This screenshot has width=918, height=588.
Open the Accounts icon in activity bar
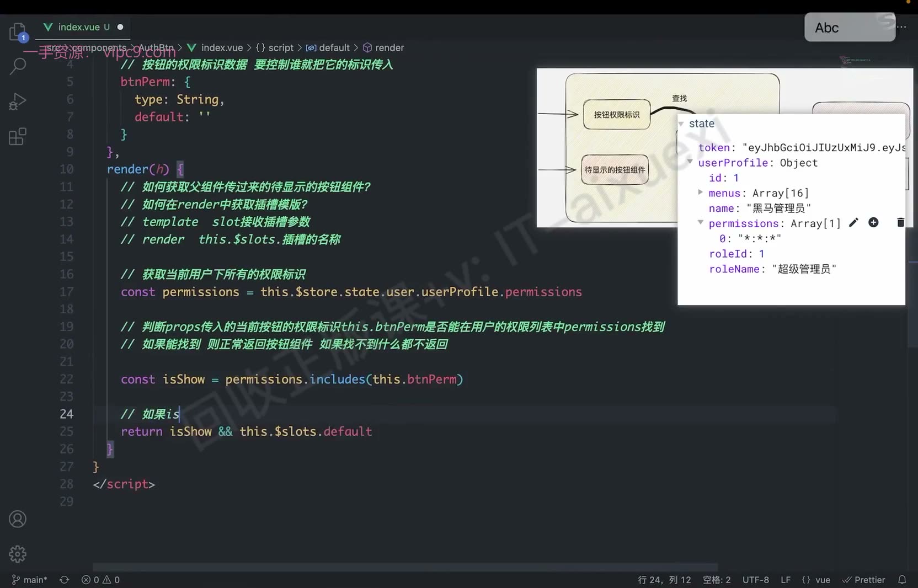click(18, 519)
